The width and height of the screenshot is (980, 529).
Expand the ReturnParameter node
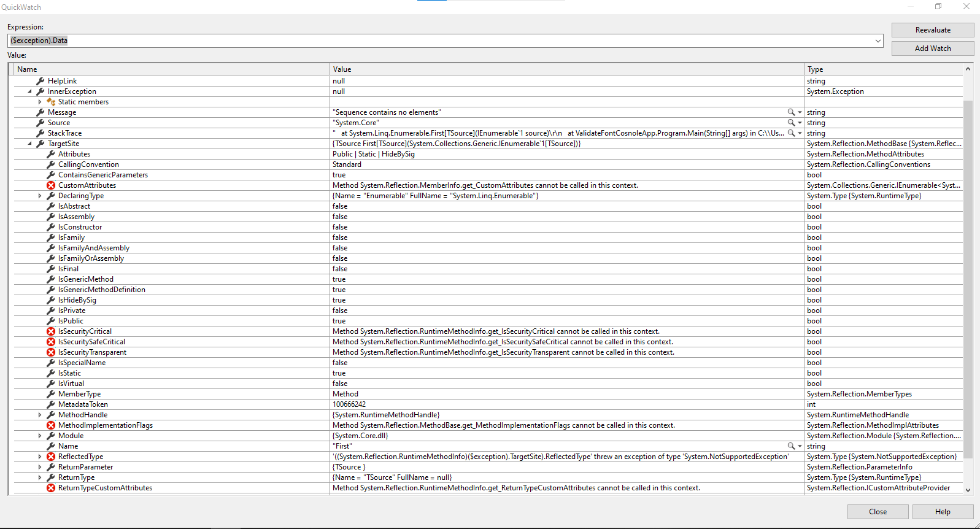40,467
